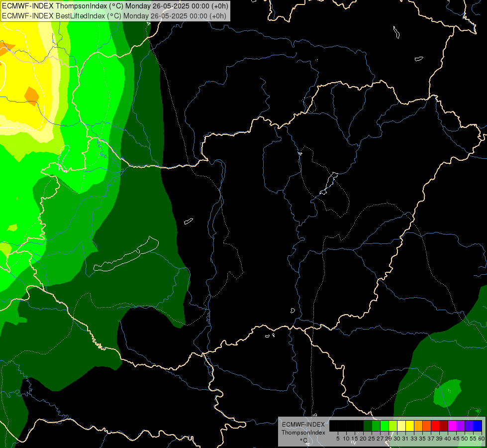Select the dark green 20-25 legend swatch
487x448 pixels.
[368, 426]
